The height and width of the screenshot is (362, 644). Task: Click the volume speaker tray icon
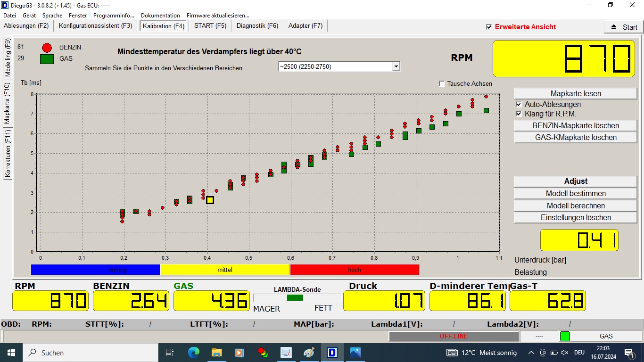[565, 353]
